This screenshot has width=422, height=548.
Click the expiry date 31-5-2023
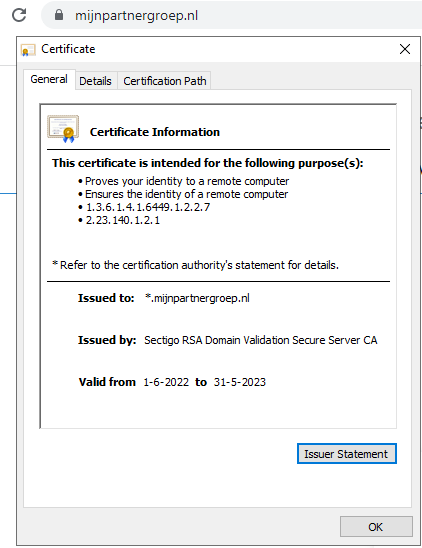tap(240, 382)
